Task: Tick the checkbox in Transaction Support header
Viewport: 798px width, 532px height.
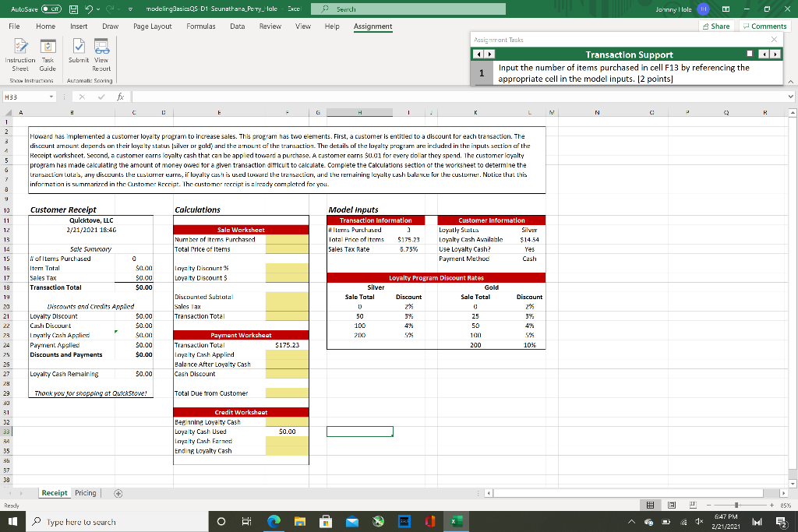Action: pos(749,54)
